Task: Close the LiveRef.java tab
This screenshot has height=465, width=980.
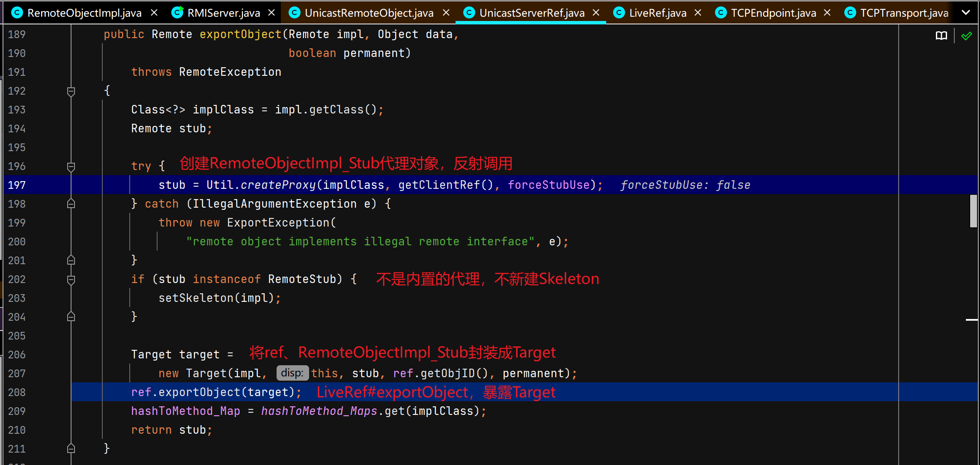Action: (x=698, y=13)
